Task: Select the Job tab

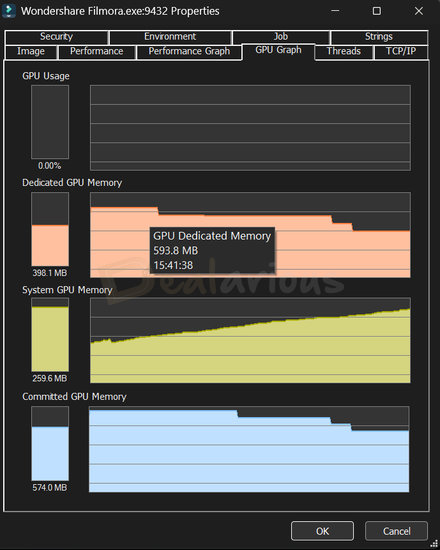Action: click(x=281, y=37)
